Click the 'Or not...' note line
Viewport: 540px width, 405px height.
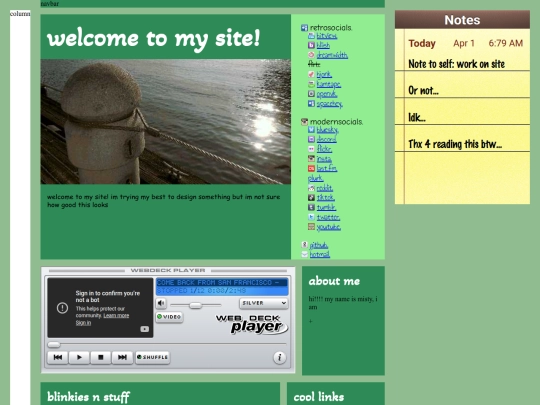coord(423,91)
